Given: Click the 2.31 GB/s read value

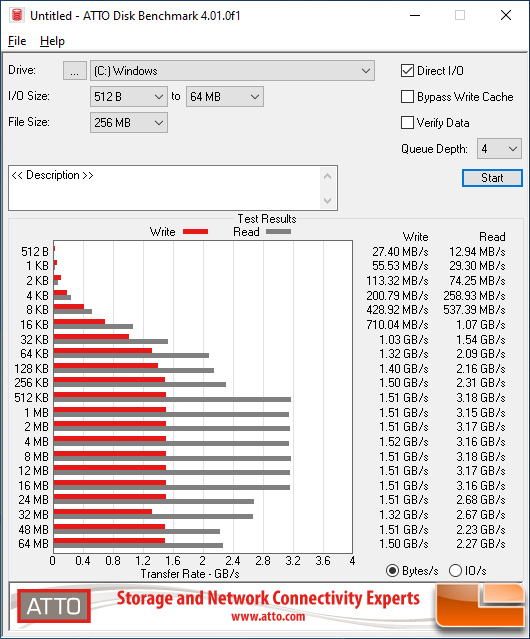Looking at the screenshot, I should click(481, 383).
